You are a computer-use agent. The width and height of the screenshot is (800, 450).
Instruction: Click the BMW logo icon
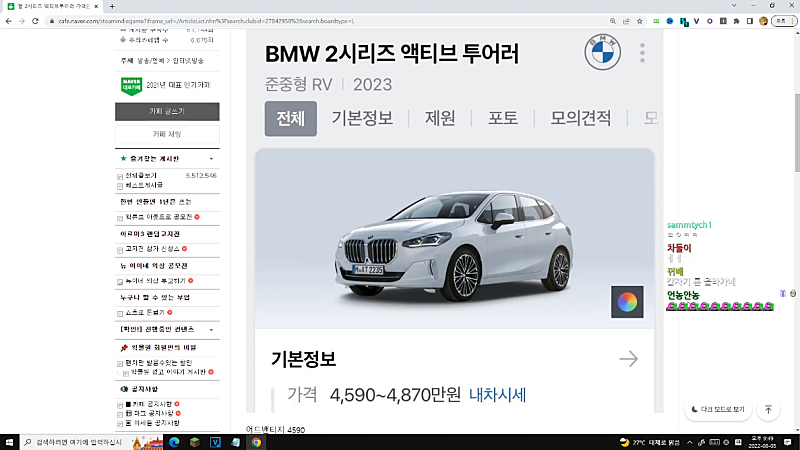(x=603, y=53)
